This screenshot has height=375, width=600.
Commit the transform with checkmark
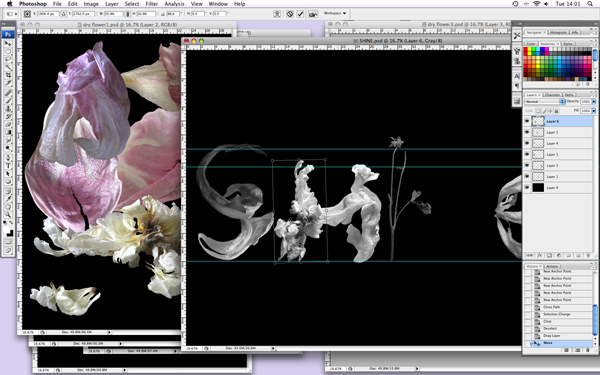point(300,14)
